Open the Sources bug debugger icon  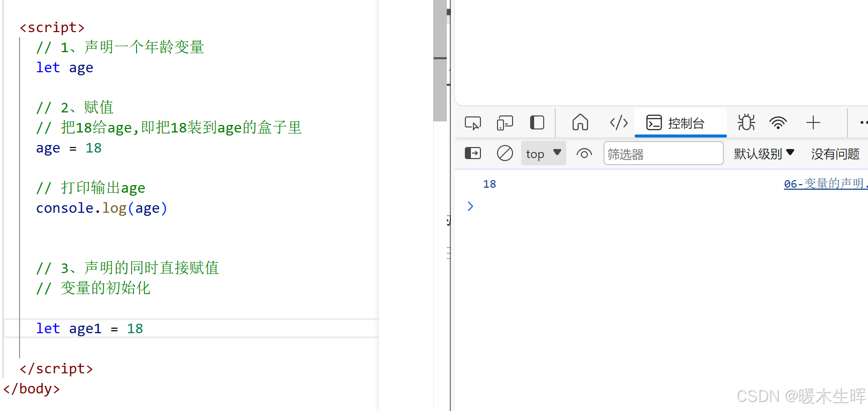pos(746,122)
